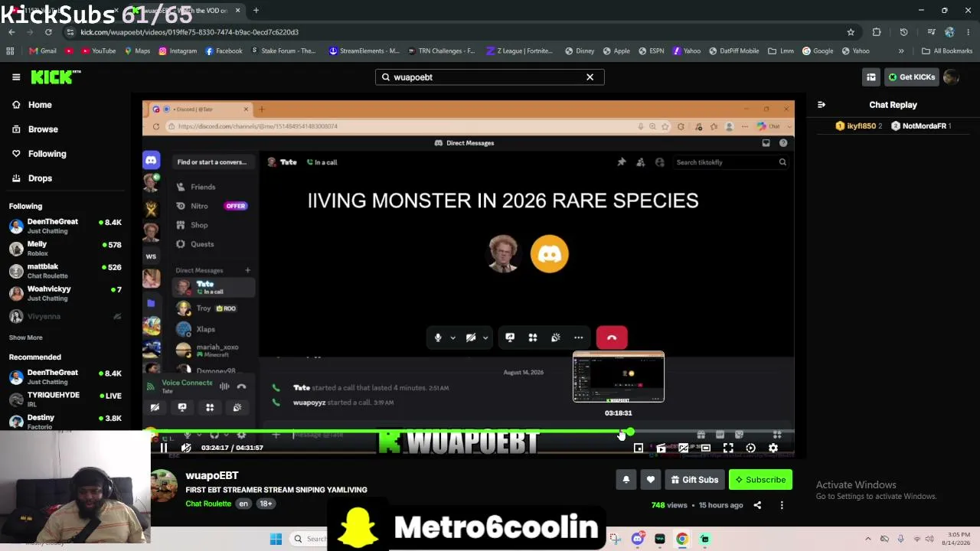Open a new Chrome tab

pyautogui.click(x=256, y=11)
